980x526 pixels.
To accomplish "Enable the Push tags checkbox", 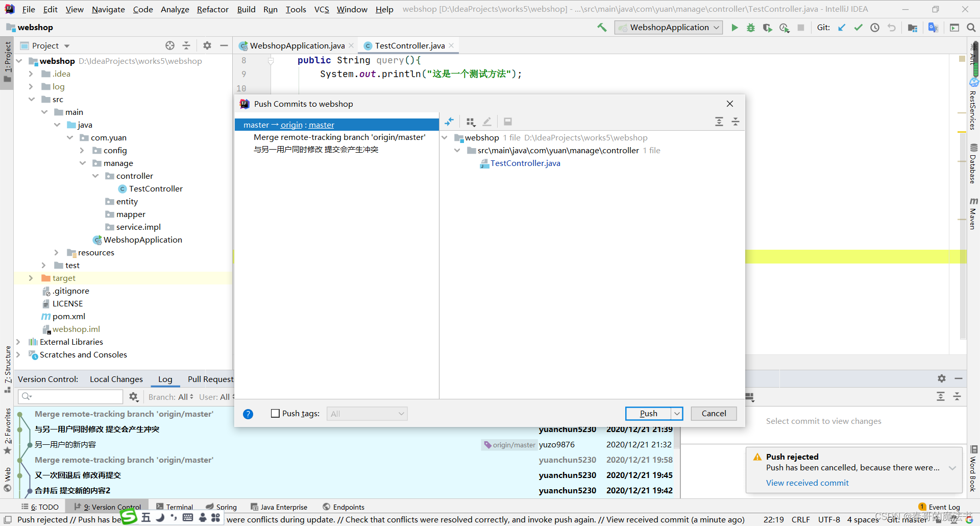I will 275,414.
